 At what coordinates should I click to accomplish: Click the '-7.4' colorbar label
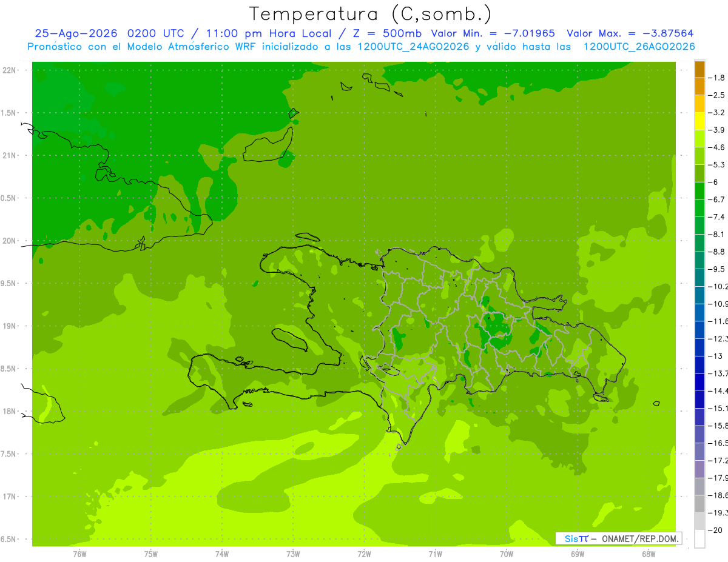click(x=716, y=216)
